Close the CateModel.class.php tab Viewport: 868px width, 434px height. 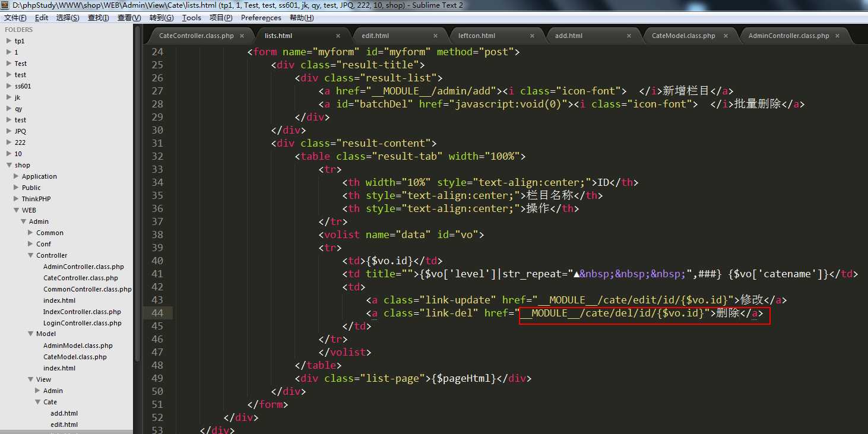726,36
